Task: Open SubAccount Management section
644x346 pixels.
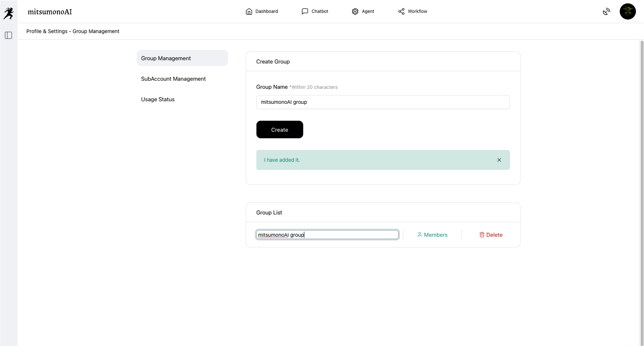Action: pos(173,79)
